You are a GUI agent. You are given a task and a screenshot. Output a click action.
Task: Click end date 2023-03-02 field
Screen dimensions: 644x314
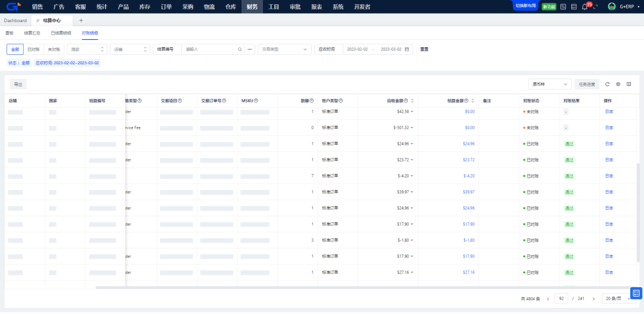[x=391, y=49]
